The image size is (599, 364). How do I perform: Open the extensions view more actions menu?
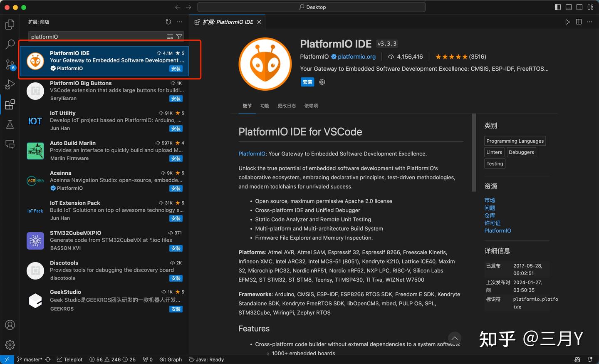[179, 22]
